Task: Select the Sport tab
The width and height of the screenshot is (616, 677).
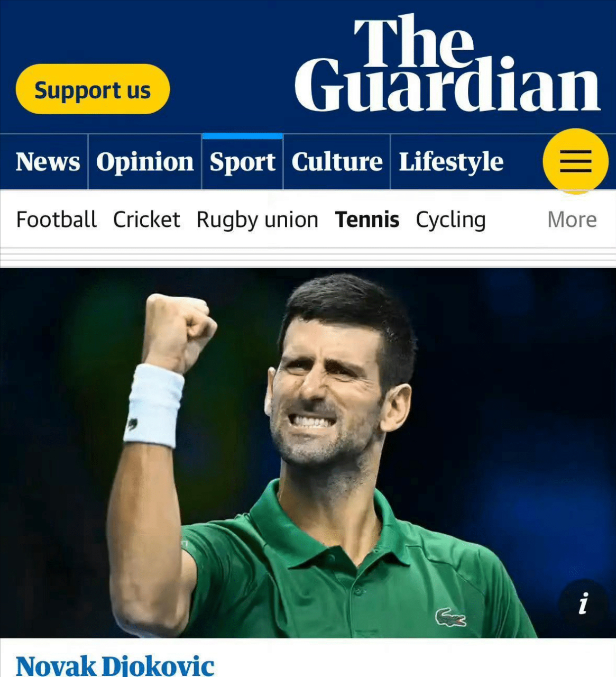Action: point(242,162)
